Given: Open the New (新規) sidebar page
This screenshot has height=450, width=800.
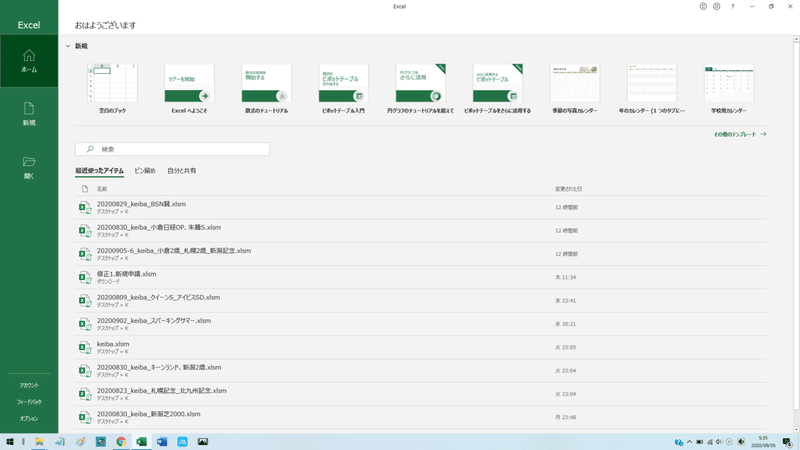Looking at the screenshot, I should click(29, 114).
